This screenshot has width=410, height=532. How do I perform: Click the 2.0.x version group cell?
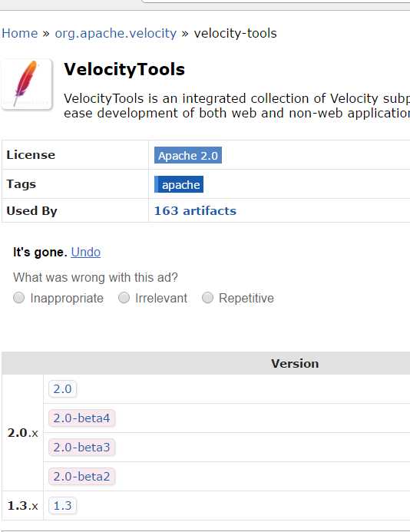click(x=23, y=433)
